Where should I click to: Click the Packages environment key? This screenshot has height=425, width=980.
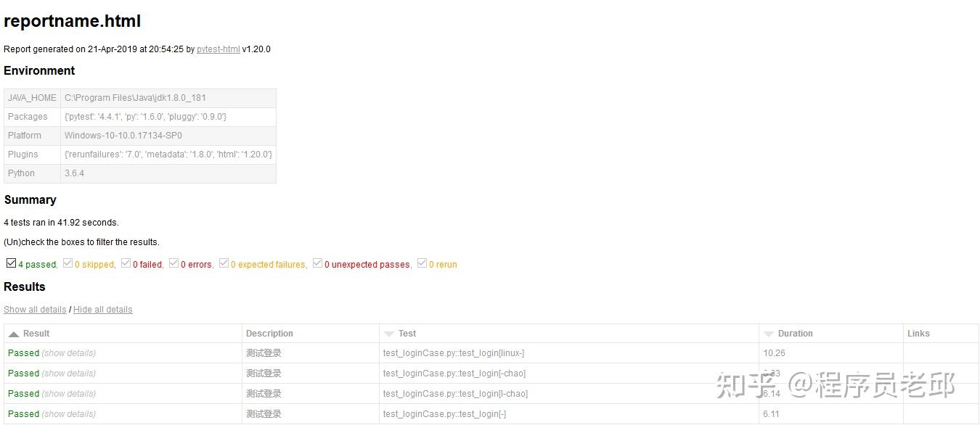pyautogui.click(x=28, y=117)
